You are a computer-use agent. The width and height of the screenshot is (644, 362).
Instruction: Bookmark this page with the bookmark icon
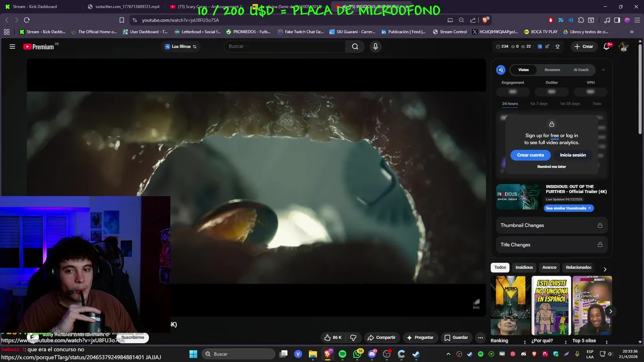pos(122,20)
